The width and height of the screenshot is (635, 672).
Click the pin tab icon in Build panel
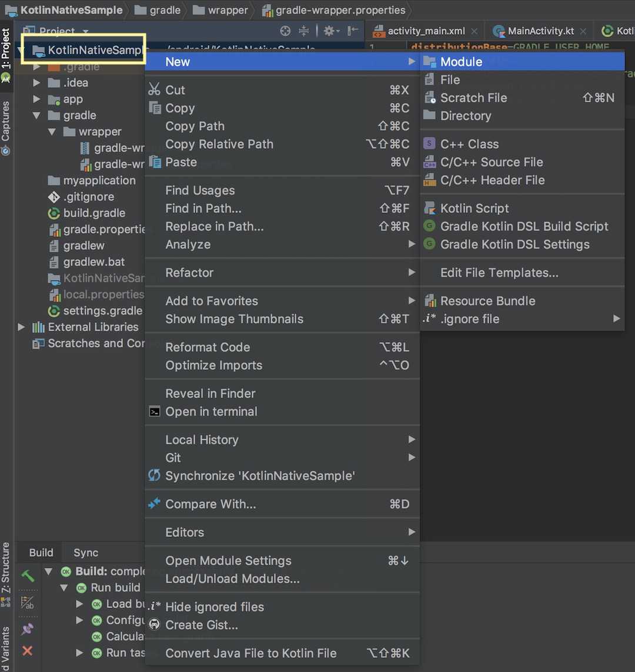point(28,628)
